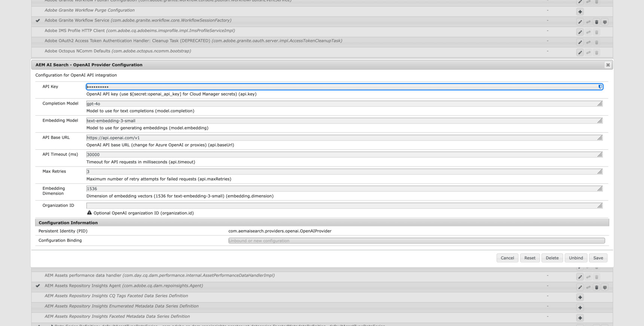The width and height of the screenshot is (644, 326).
Task: Grab resize handle of API Base URL field
Action: 600,138
